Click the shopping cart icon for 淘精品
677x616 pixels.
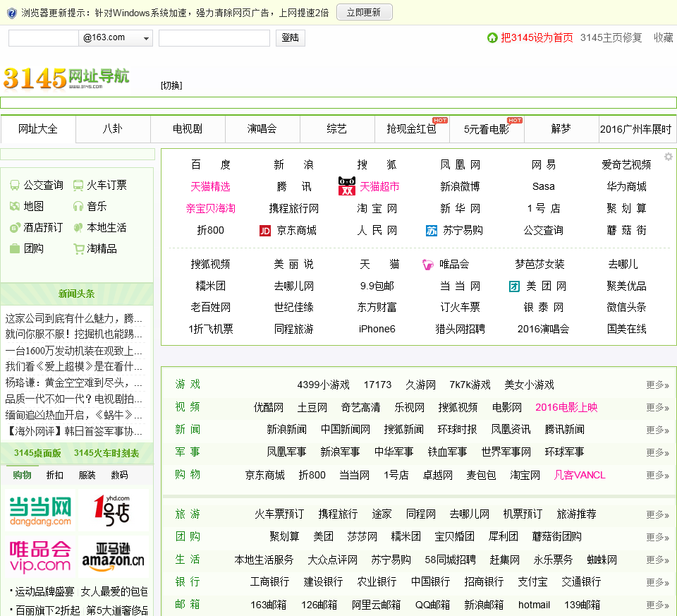click(78, 249)
